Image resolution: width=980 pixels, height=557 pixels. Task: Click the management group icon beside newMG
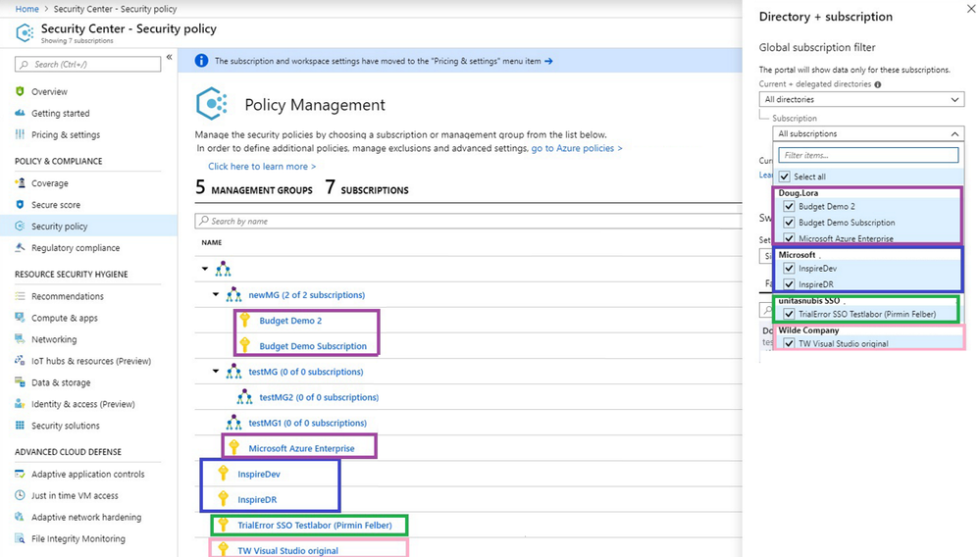click(x=233, y=295)
